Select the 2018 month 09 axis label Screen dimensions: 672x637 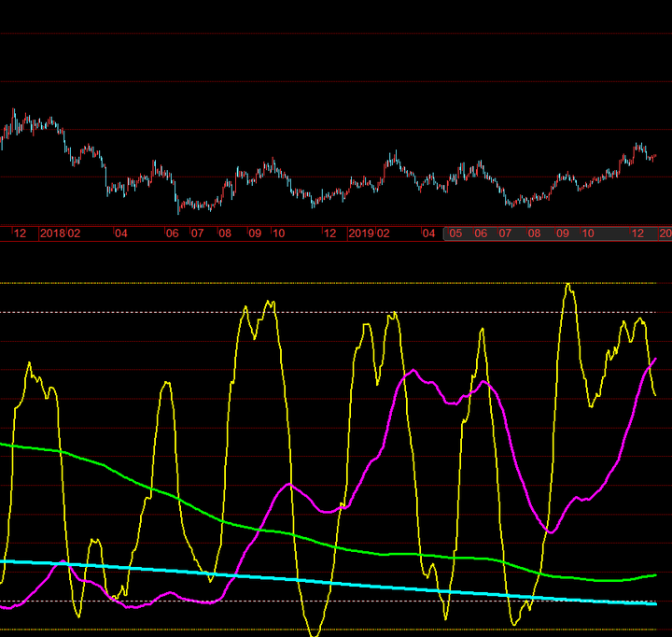(255, 234)
